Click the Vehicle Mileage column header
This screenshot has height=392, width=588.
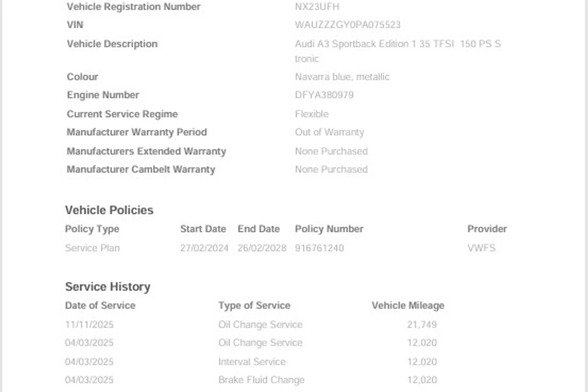pyautogui.click(x=408, y=306)
